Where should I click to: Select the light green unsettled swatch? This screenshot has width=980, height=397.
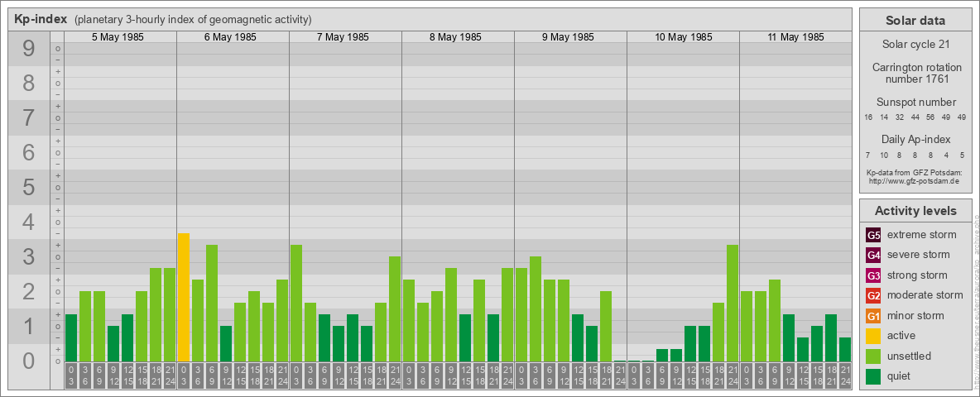(x=874, y=356)
